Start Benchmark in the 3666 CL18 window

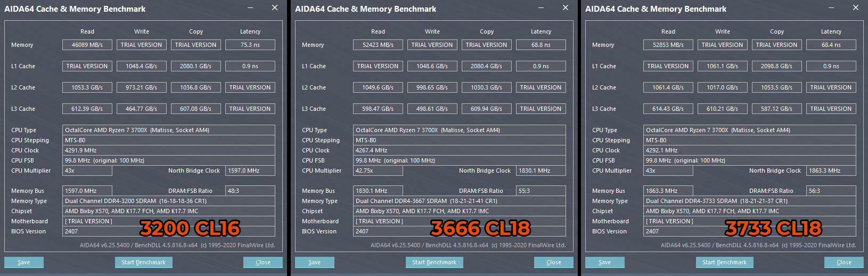(435, 262)
